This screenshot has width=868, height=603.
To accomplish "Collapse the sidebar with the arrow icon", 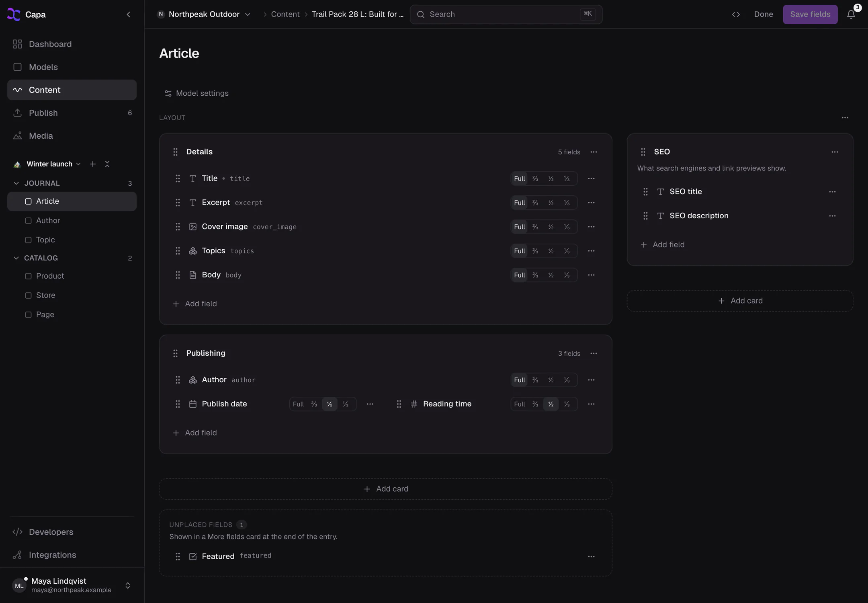I will coord(129,14).
